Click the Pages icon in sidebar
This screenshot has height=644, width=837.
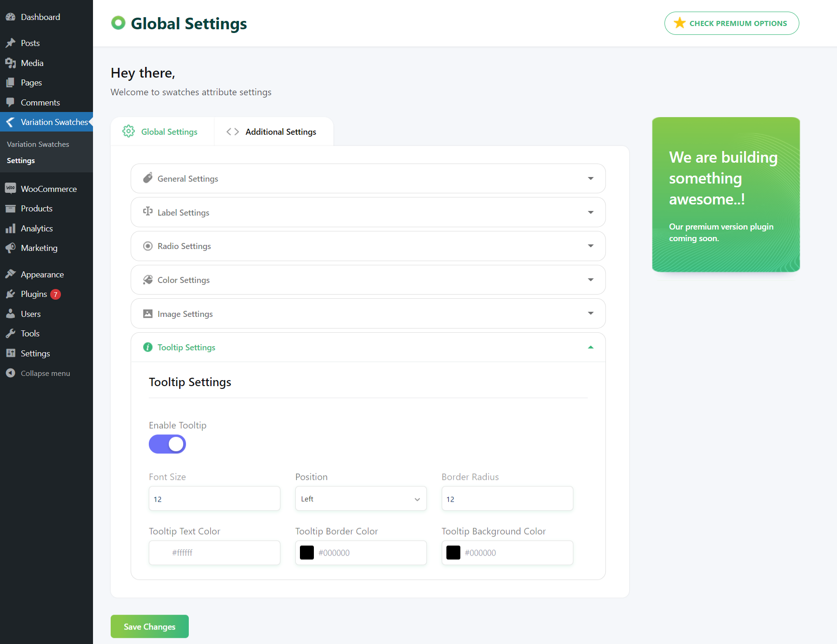click(x=10, y=83)
